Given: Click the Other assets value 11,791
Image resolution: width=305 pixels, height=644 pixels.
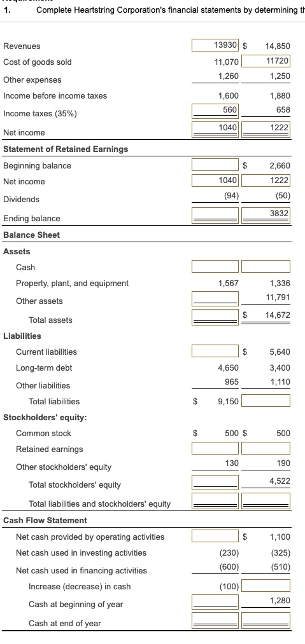Looking at the screenshot, I should click(278, 297).
